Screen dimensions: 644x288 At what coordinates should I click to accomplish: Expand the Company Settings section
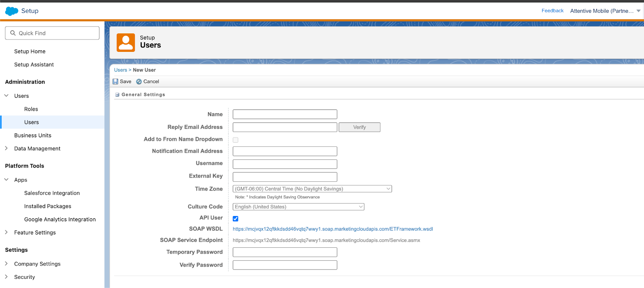tap(6, 264)
